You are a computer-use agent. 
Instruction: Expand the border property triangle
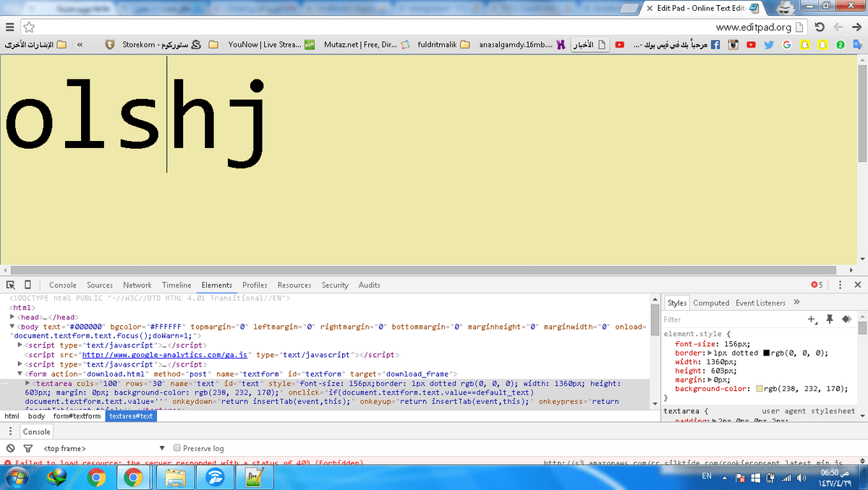(710, 353)
